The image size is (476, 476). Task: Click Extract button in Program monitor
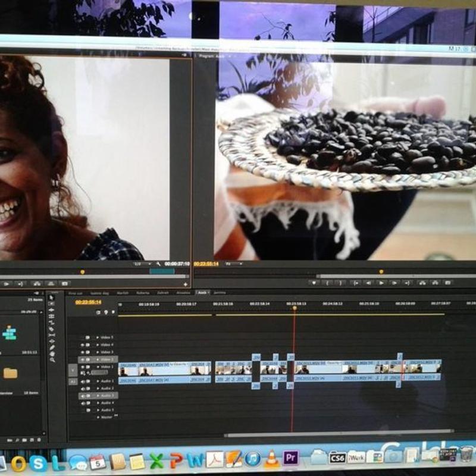point(436,283)
